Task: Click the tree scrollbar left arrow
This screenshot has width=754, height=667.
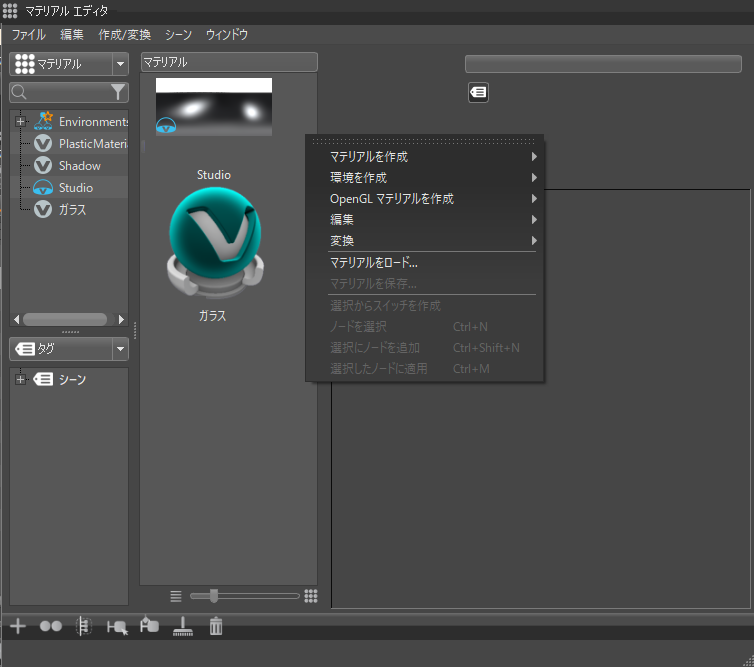Action: [x=16, y=319]
